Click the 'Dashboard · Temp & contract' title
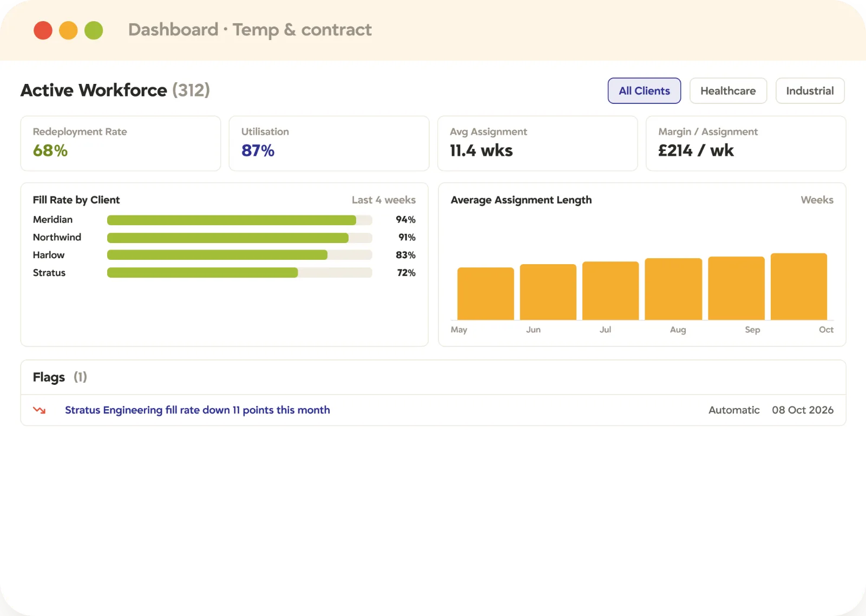The width and height of the screenshot is (866, 616). click(x=250, y=30)
